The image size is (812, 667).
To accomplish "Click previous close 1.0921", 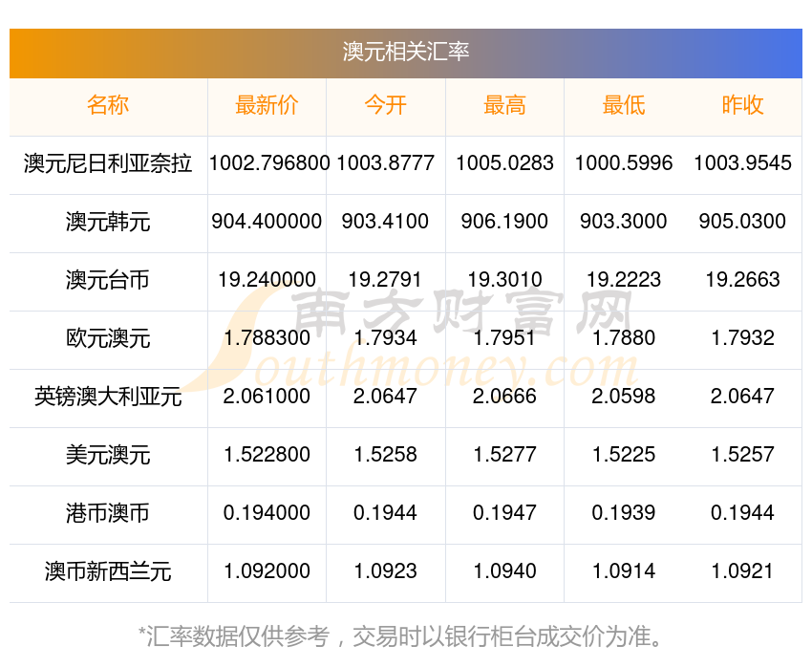I will click(x=742, y=571).
